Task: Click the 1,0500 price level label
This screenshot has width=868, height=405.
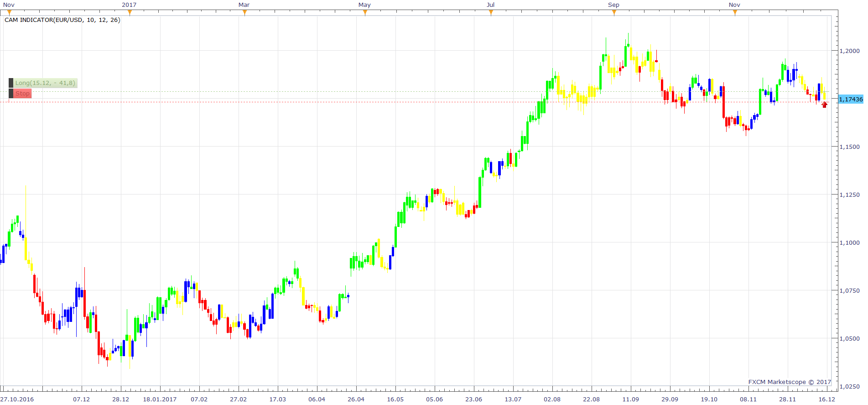Action: click(849, 338)
